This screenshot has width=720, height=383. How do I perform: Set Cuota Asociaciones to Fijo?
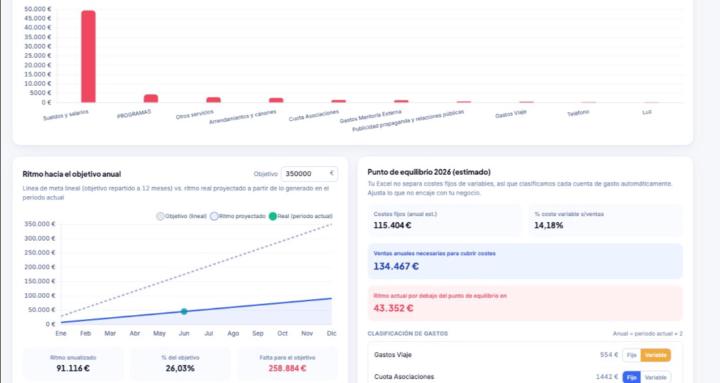pyautogui.click(x=632, y=377)
